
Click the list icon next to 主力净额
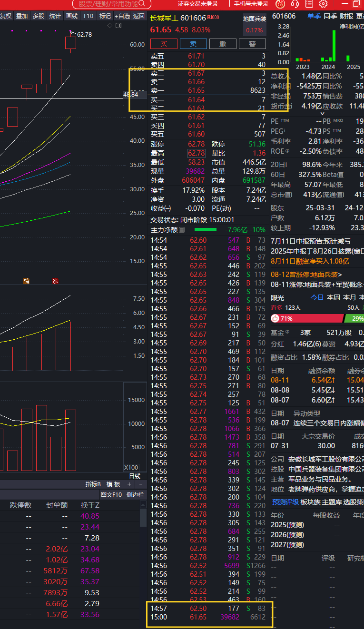(x=181, y=230)
